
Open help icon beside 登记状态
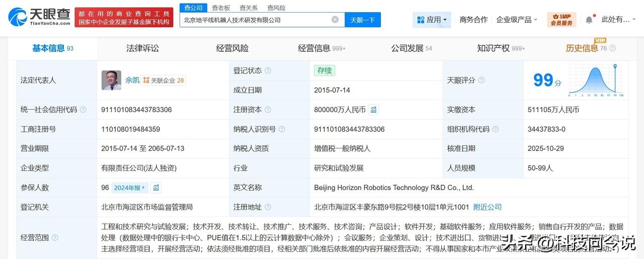coord(268,71)
